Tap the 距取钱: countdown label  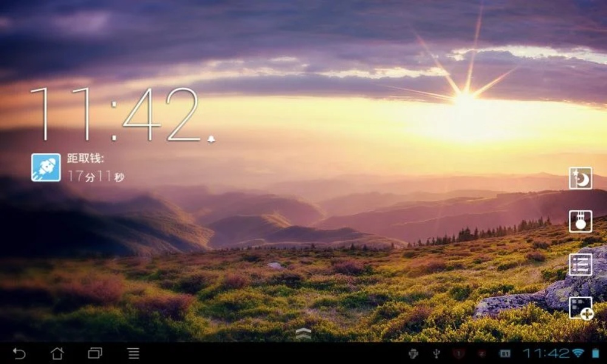[x=86, y=158]
